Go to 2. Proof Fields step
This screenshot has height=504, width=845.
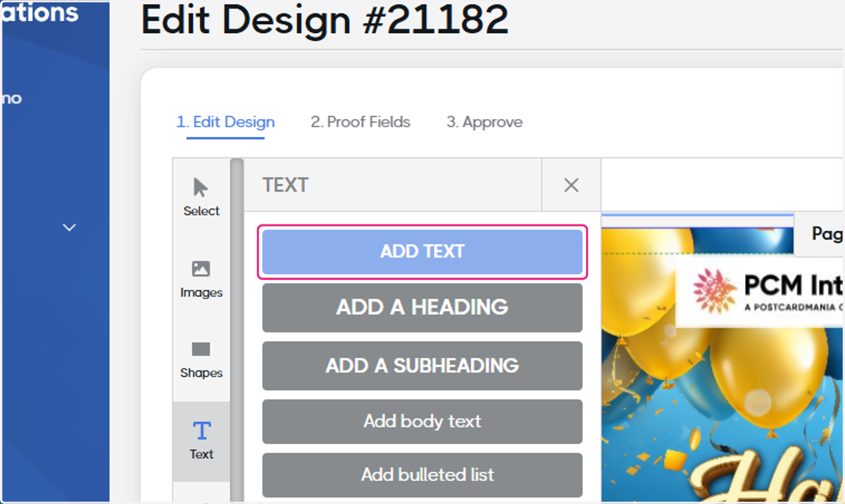[361, 122]
